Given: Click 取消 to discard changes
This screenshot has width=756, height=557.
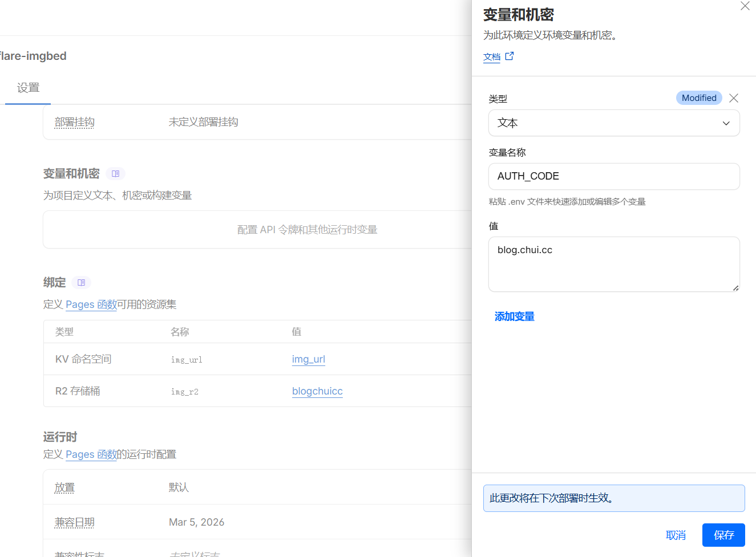Looking at the screenshot, I should (676, 535).
